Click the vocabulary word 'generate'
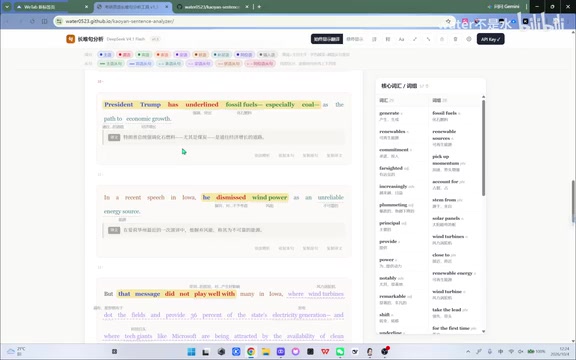The height and width of the screenshot is (360, 576). click(x=389, y=113)
